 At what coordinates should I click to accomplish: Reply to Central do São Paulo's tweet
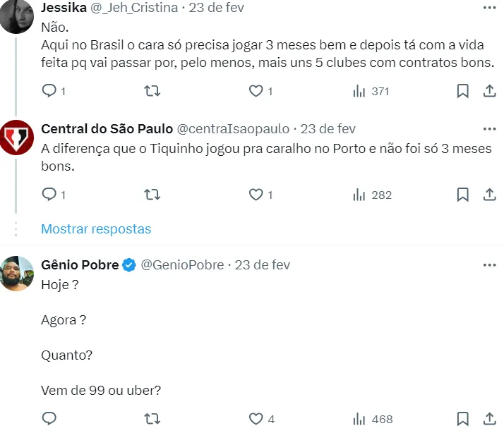[x=49, y=195]
